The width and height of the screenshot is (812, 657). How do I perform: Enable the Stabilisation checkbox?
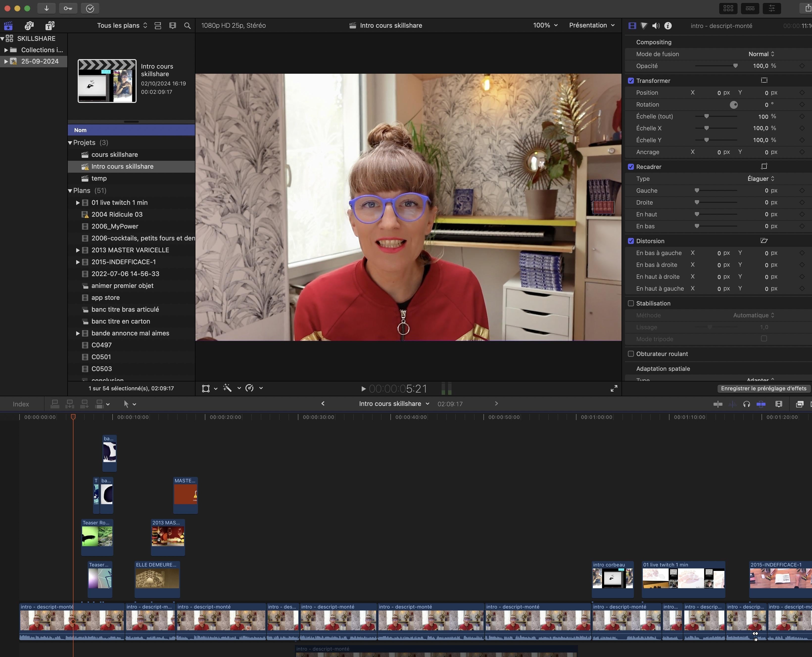(x=631, y=304)
